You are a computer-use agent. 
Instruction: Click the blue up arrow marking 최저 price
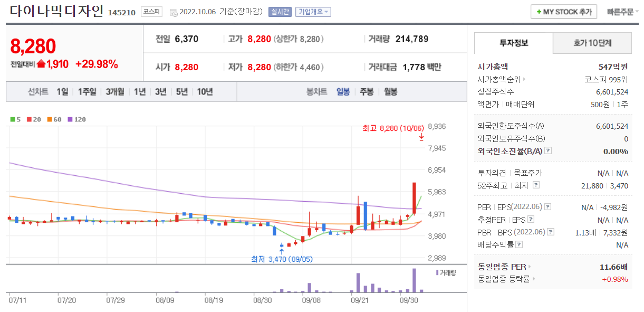coord(282,251)
